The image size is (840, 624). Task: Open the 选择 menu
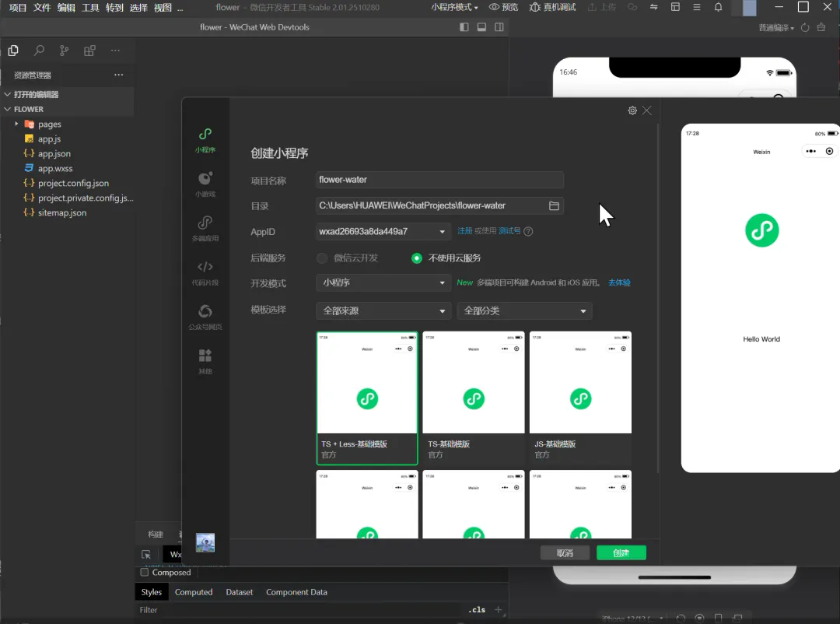tap(138, 8)
